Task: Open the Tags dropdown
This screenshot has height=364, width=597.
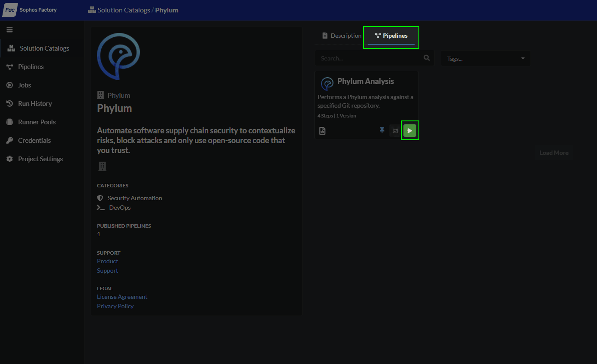Action: point(486,58)
